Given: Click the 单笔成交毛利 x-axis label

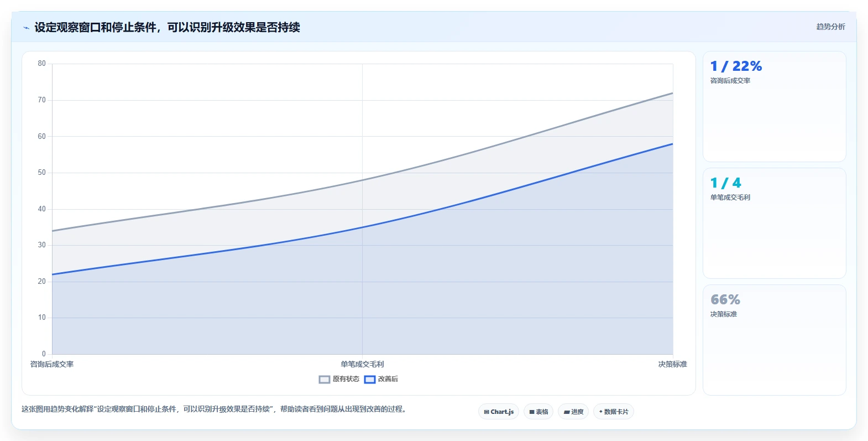Looking at the screenshot, I should pos(362,364).
